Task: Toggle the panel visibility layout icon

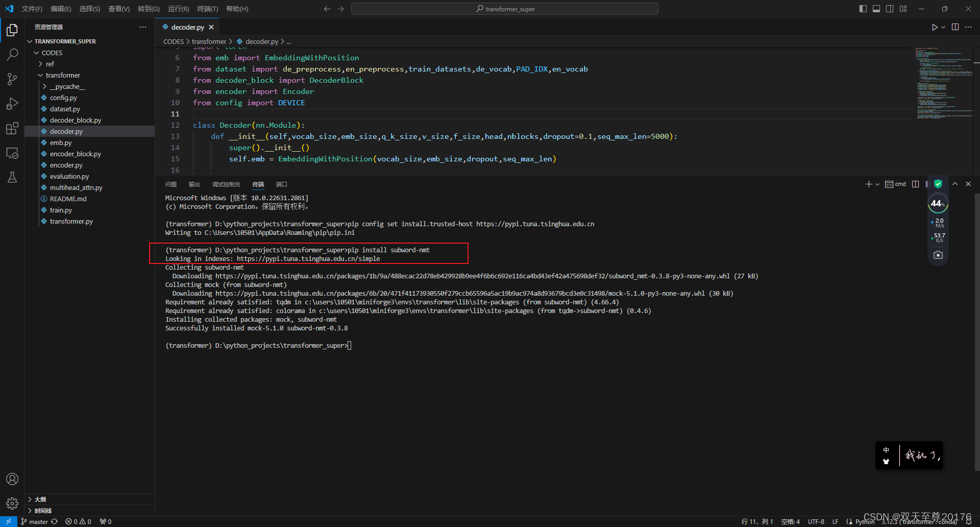Action: 876,9
